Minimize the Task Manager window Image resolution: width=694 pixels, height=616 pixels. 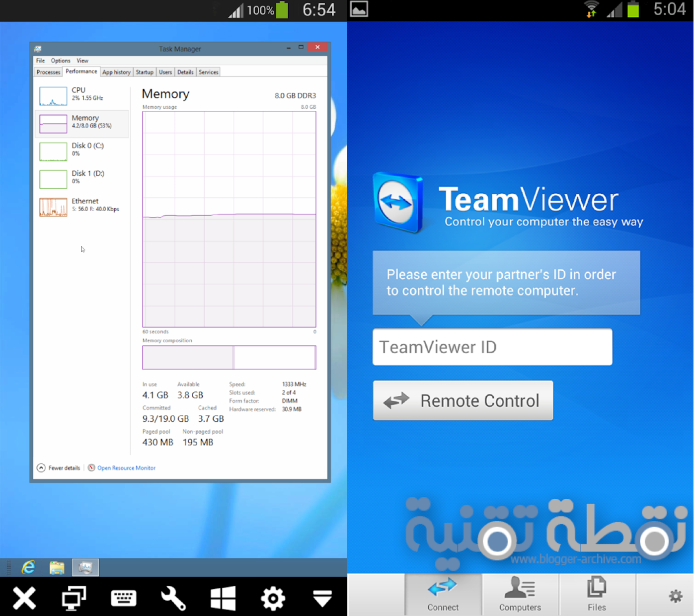click(x=288, y=48)
